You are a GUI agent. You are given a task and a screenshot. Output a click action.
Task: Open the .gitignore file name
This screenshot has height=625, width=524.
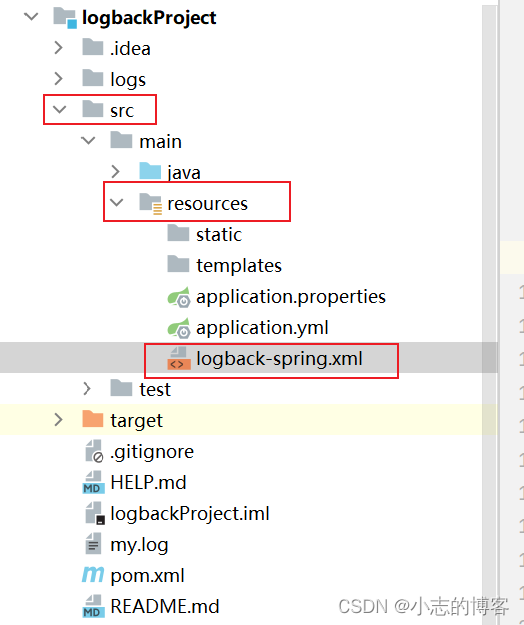coord(152,452)
